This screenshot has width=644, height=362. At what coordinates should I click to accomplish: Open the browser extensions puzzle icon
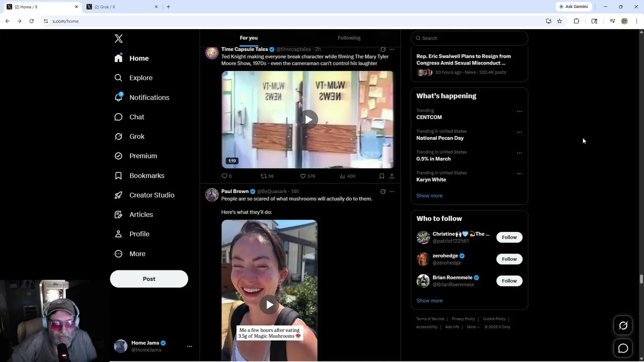[x=576, y=21]
